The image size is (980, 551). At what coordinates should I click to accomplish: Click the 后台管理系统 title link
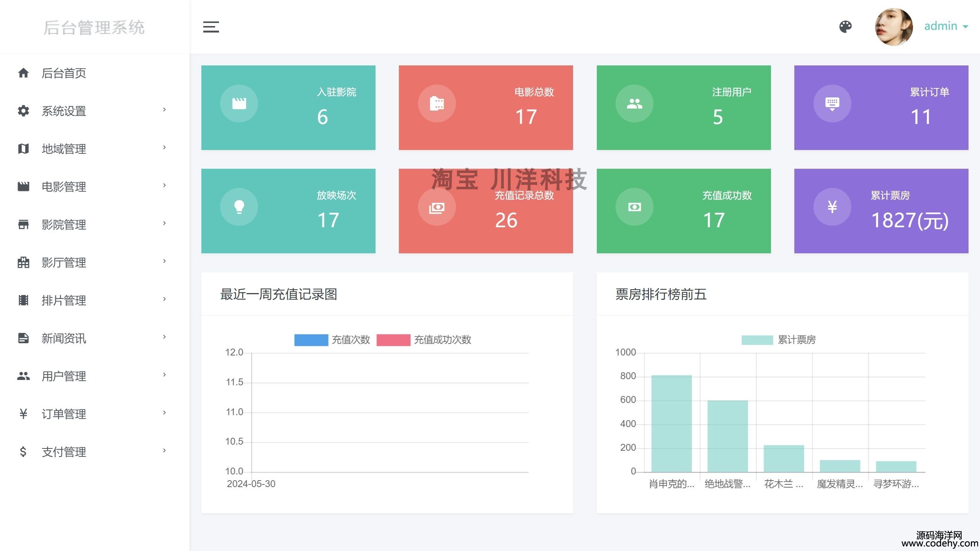pos(94,28)
